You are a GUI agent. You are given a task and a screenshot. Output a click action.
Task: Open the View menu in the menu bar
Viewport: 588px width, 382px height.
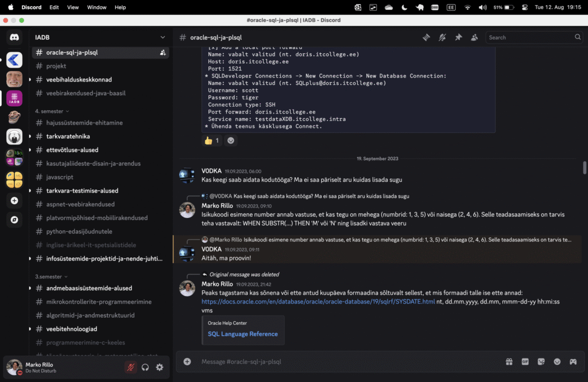[x=72, y=7]
